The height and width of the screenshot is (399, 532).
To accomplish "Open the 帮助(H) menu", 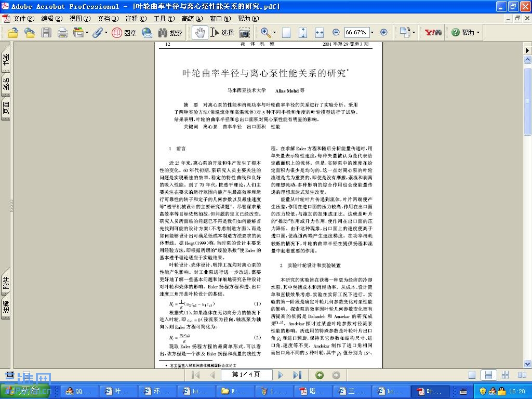I will tap(248, 19).
